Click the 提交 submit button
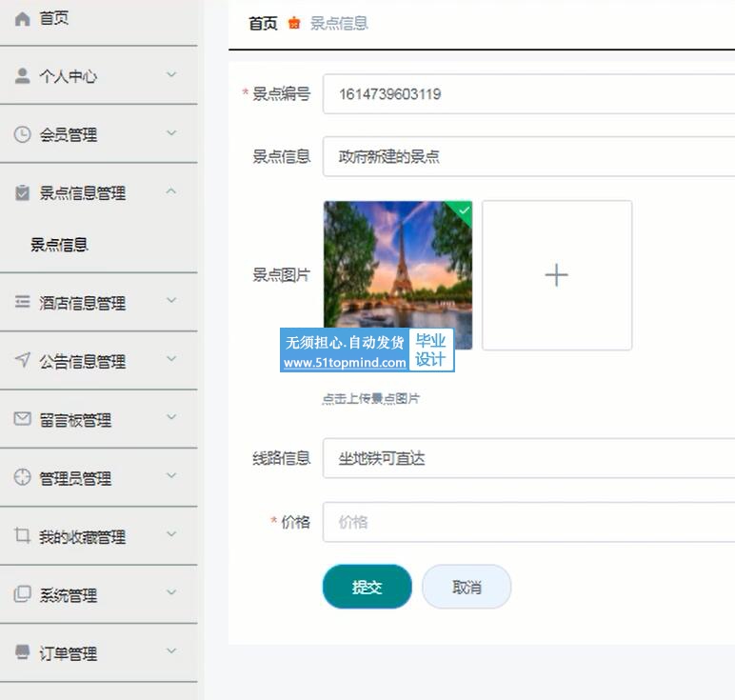Screen dimensions: 735x700 pyautogui.click(x=367, y=587)
